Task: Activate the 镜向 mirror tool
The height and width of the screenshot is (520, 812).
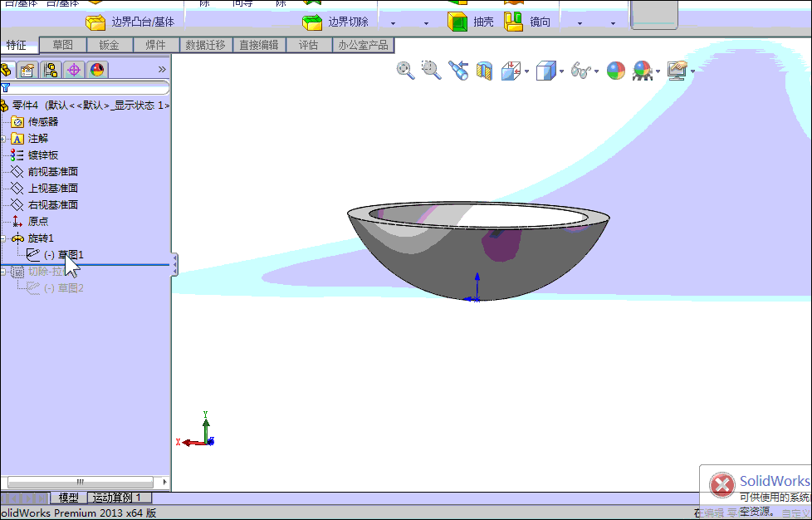Action: [527, 22]
